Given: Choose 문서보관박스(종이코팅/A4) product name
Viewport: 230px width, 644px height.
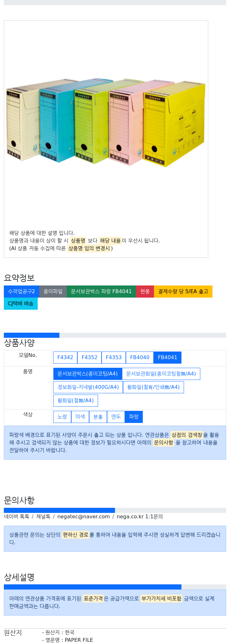Looking at the screenshot, I should point(88,374).
